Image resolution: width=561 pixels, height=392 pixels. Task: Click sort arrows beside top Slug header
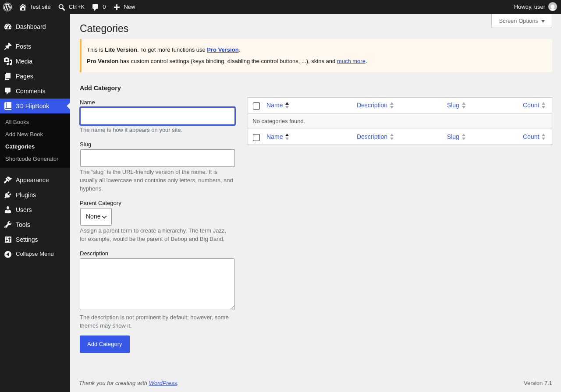click(464, 106)
